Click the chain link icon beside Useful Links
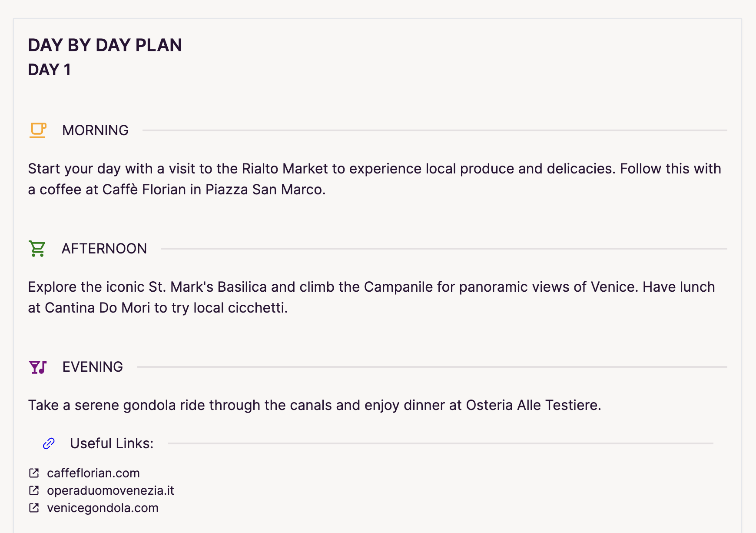 point(49,443)
